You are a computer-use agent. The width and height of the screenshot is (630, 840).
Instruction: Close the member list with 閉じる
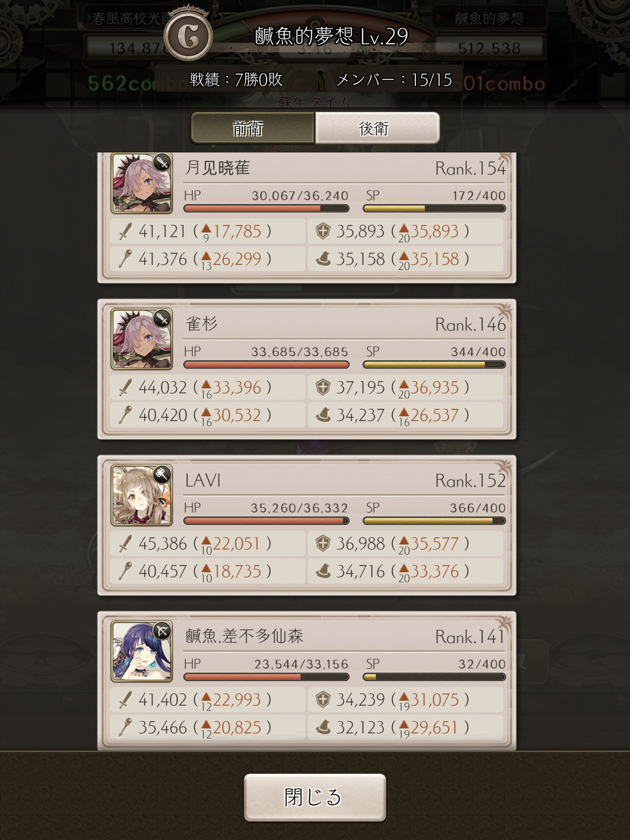click(x=315, y=797)
